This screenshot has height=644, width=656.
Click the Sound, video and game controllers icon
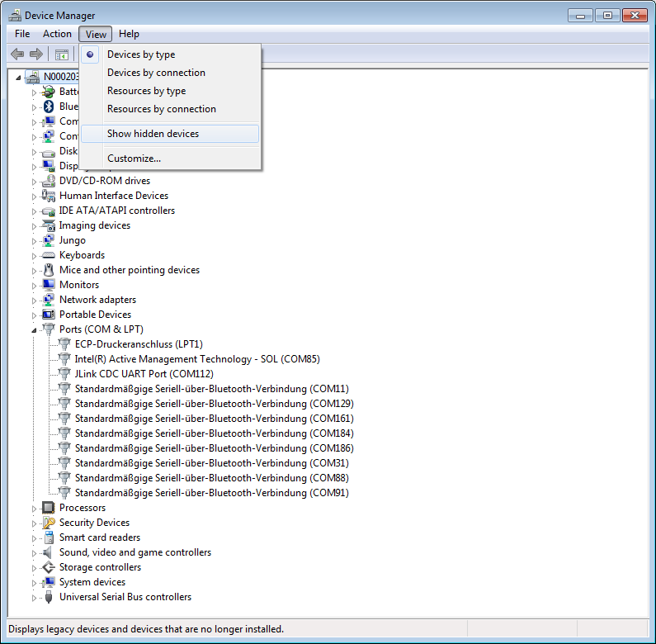(48, 552)
